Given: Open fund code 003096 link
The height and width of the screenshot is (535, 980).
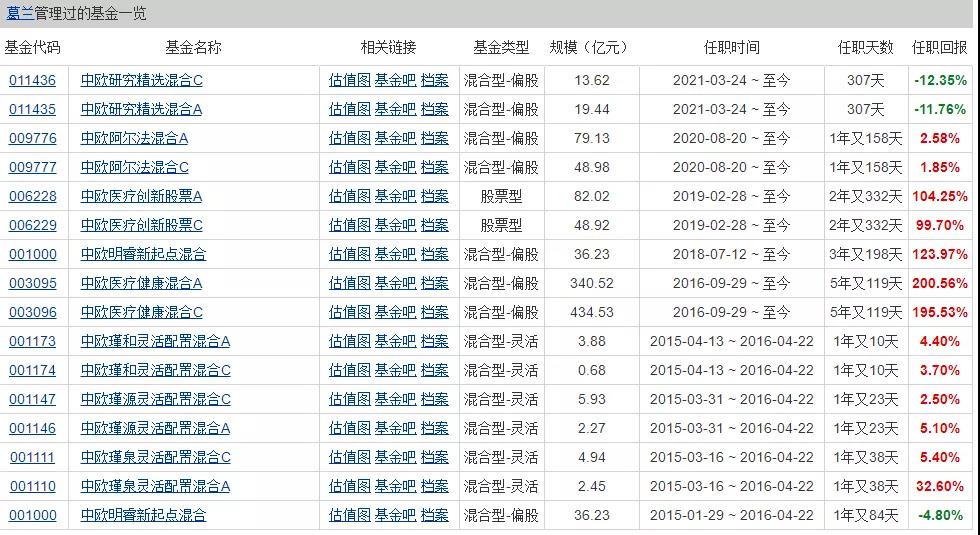Looking at the screenshot, I should [32, 312].
